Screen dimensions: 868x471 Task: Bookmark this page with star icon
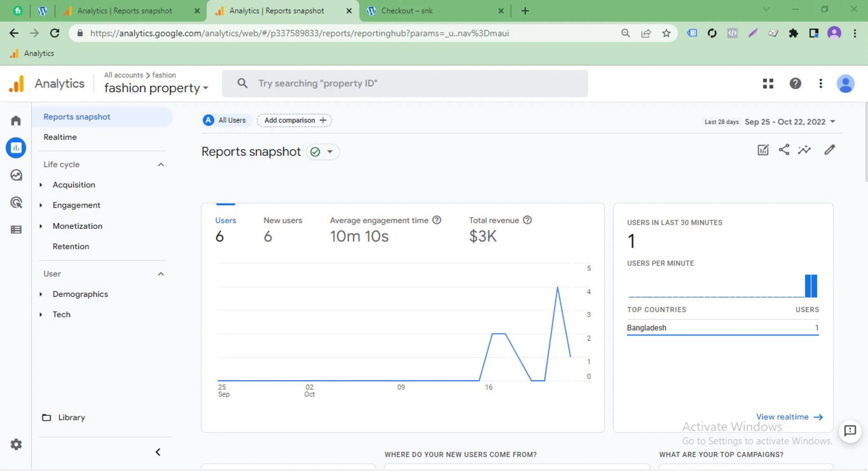[666, 33]
